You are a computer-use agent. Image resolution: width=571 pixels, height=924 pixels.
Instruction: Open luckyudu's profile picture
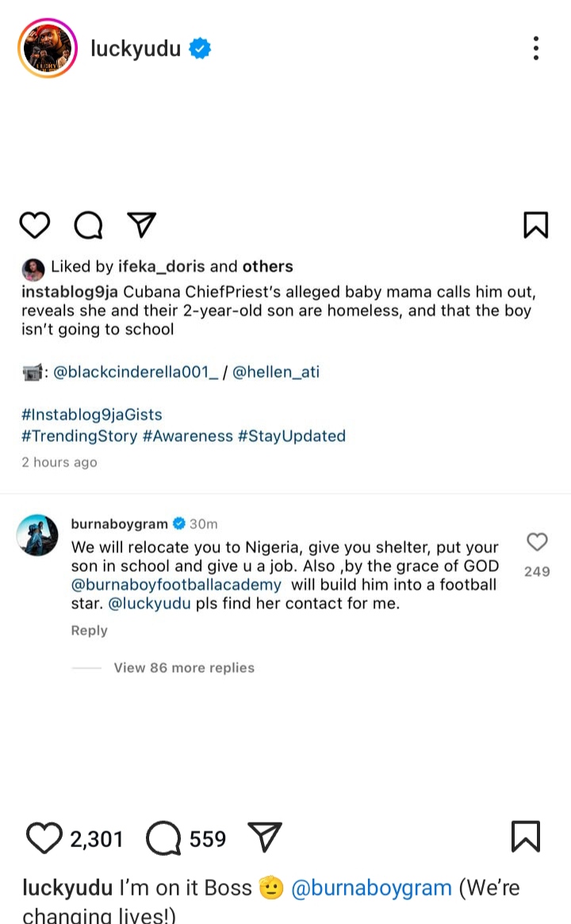(x=47, y=48)
